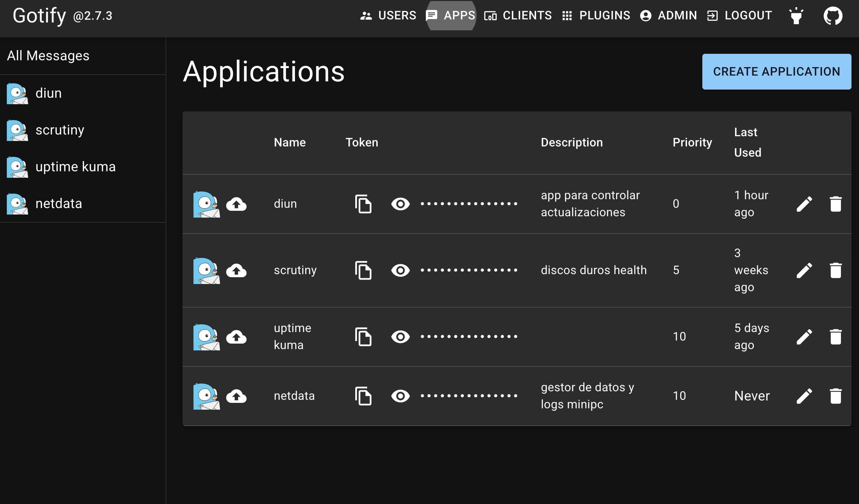
Task: Delete the diun application
Action: (835, 204)
